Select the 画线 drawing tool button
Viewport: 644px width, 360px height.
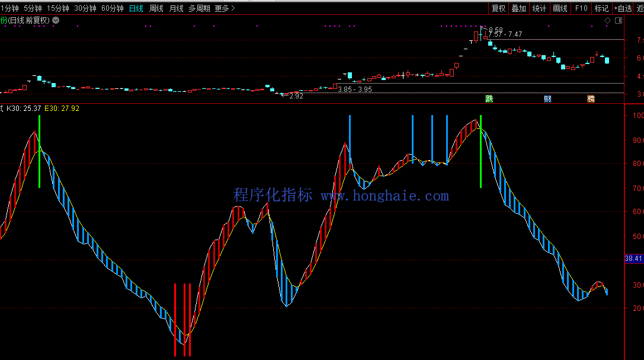pyautogui.click(x=560, y=8)
